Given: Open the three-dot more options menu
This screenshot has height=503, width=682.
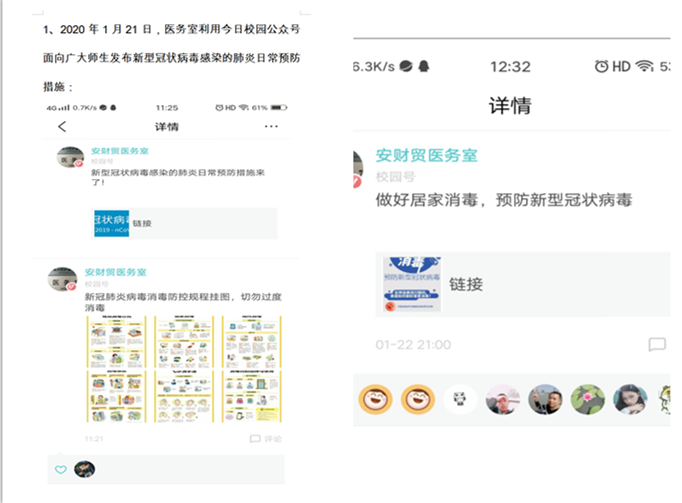Looking at the screenshot, I should [271, 127].
